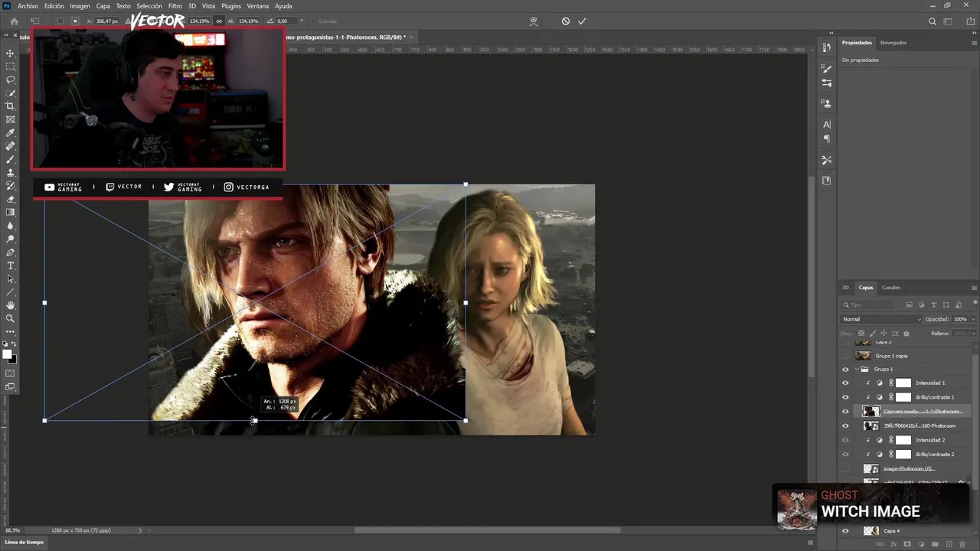Create a new layer with the plus icon
The height and width of the screenshot is (551, 980).
point(949,544)
